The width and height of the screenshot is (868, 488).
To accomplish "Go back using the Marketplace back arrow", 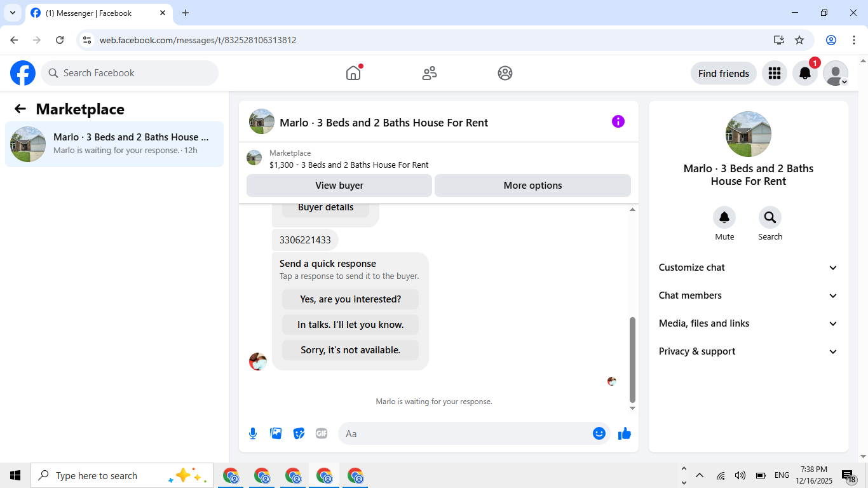I will tap(20, 109).
